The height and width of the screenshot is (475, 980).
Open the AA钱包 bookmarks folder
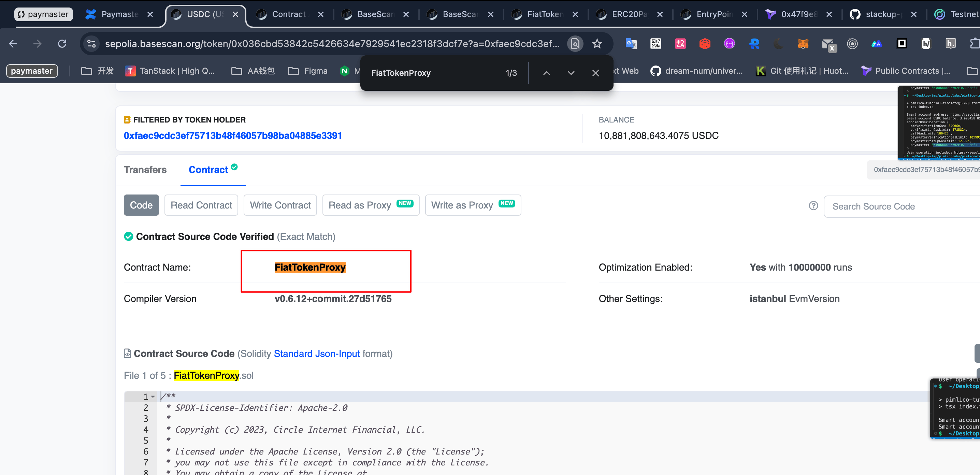pyautogui.click(x=253, y=71)
